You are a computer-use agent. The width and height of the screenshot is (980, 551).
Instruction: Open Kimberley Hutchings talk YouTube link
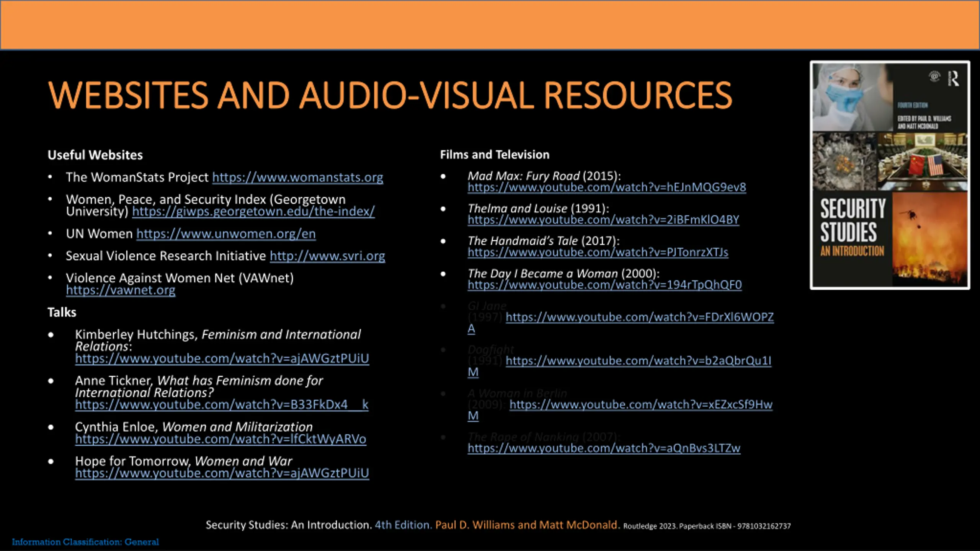[x=222, y=359]
